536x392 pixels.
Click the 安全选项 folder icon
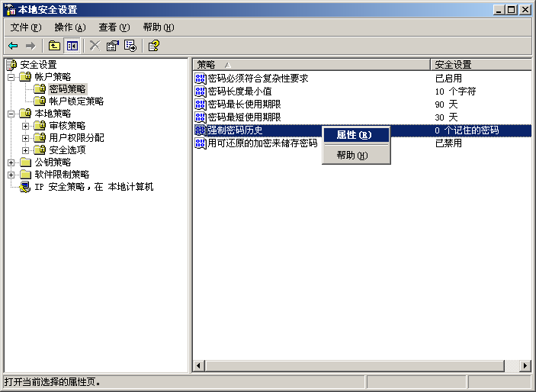40,149
